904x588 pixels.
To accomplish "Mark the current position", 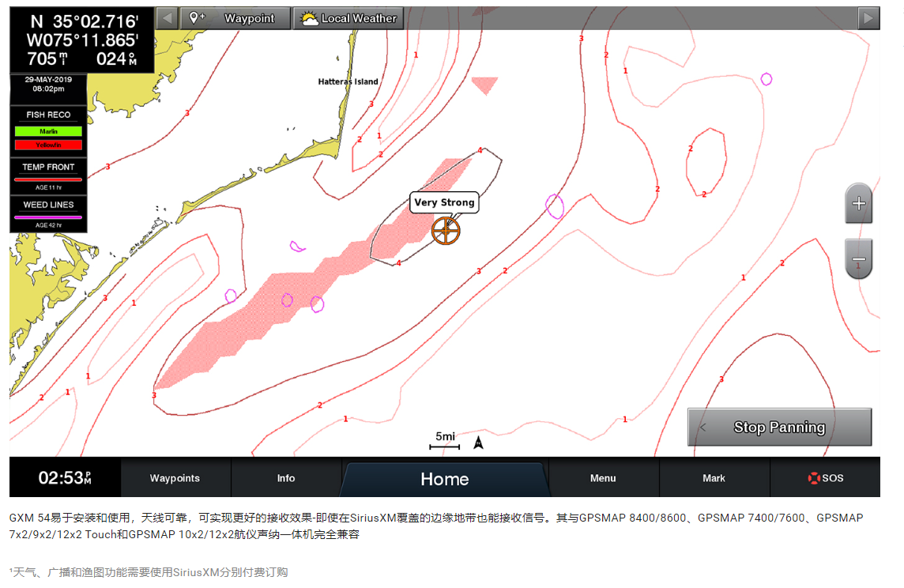I will tap(714, 478).
